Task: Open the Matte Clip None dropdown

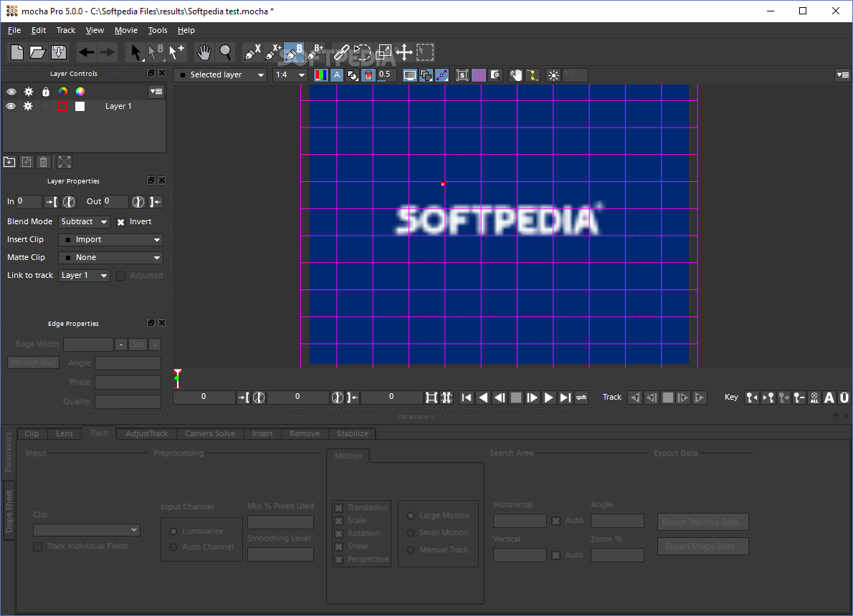Action: 111,258
